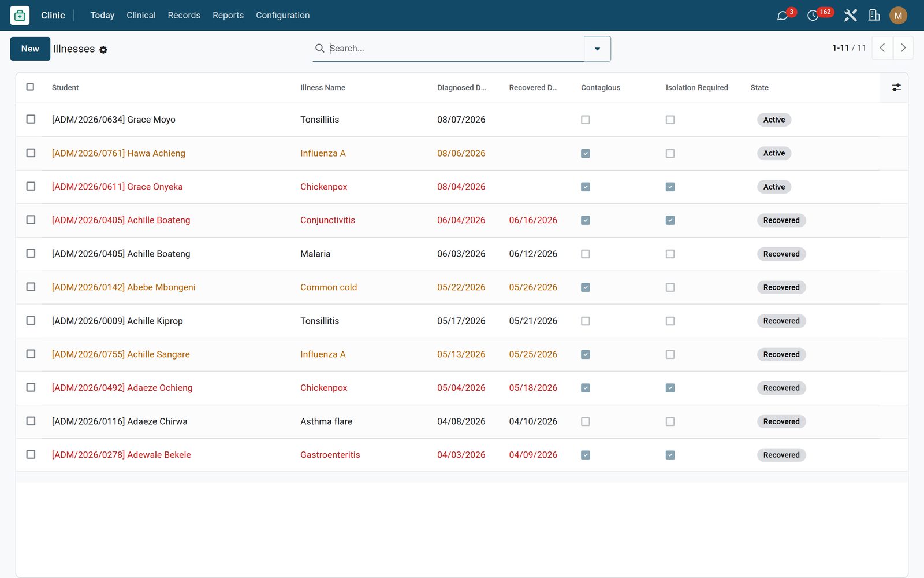The height and width of the screenshot is (578, 924).
Task: Select all rows with header checkbox
Action: (31, 87)
